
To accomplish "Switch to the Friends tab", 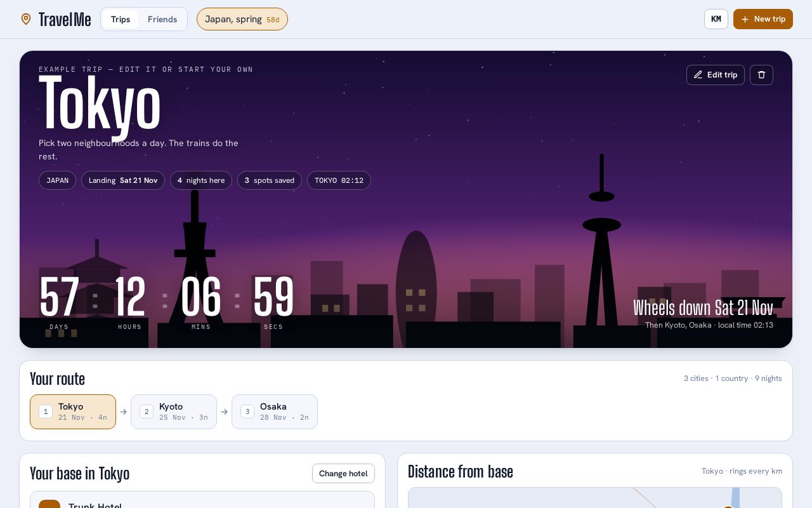I will coord(162,19).
